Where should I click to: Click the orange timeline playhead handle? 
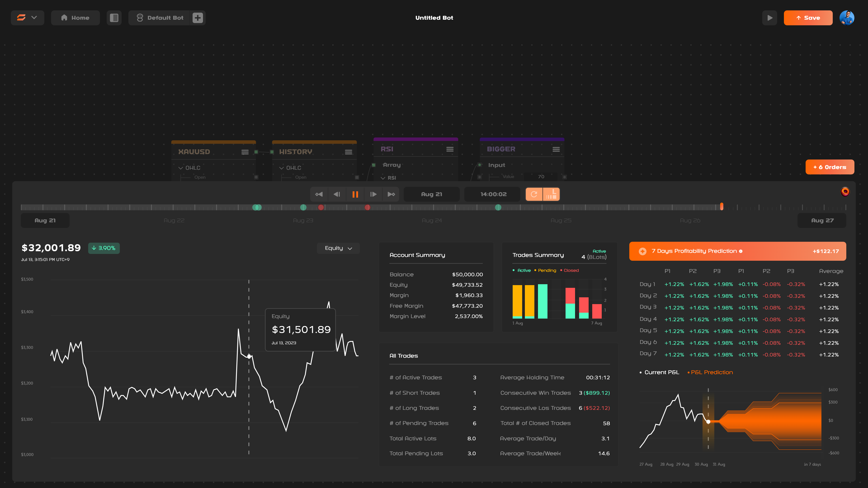click(x=722, y=206)
